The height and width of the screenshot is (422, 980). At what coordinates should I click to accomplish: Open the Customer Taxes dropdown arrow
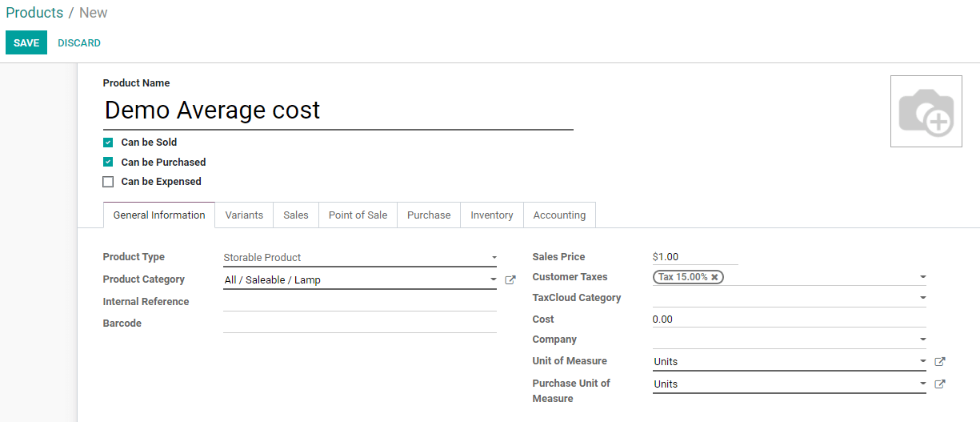[922, 277]
